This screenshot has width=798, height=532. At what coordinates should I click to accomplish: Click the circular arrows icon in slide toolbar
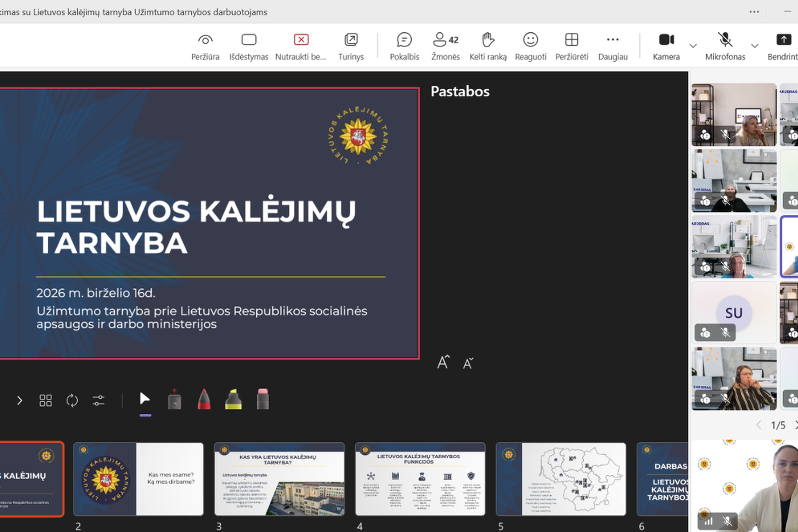point(72,400)
